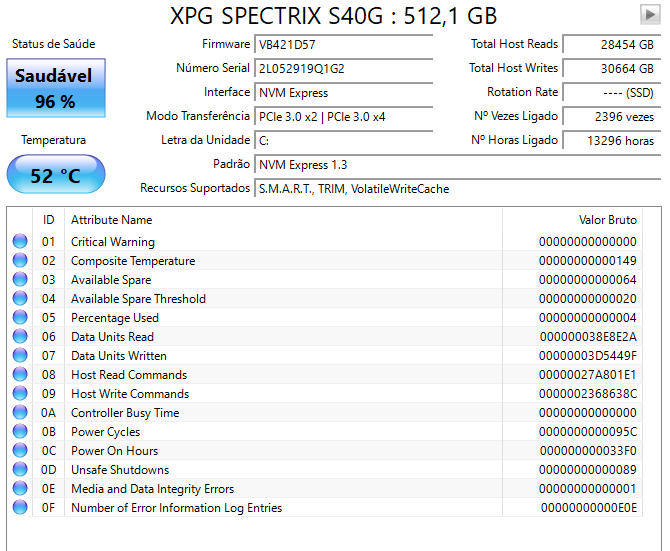Screen dimensions: 670x551
Task: Click the Interface field NVM Express
Action: click(x=344, y=93)
